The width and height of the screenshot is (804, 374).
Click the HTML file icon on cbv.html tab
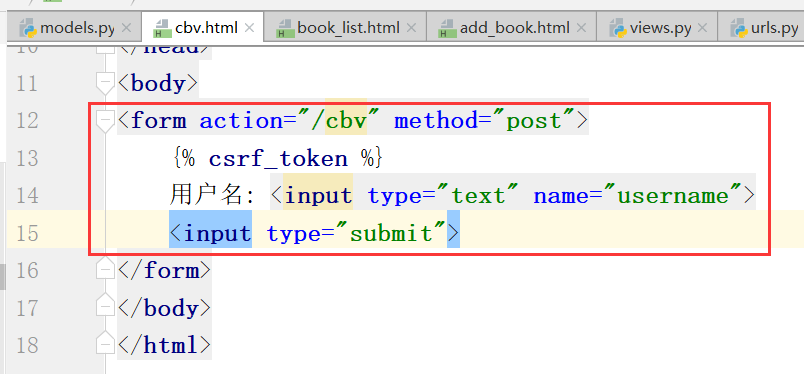pyautogui.click(x=162, y=29)
